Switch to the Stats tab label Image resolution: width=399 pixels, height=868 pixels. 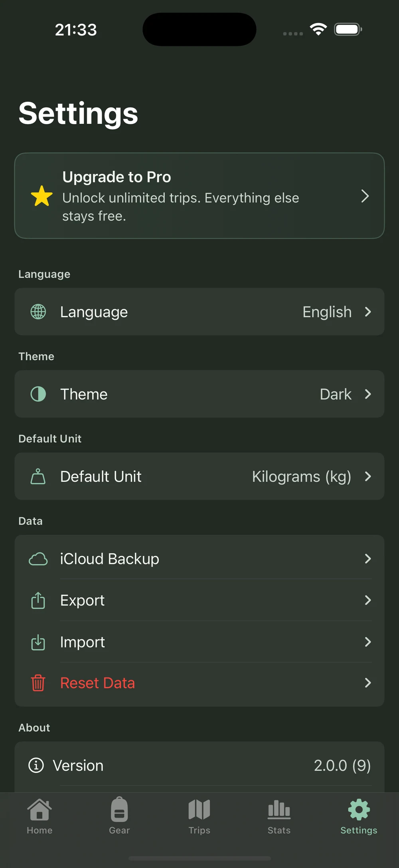coord(279,830)
